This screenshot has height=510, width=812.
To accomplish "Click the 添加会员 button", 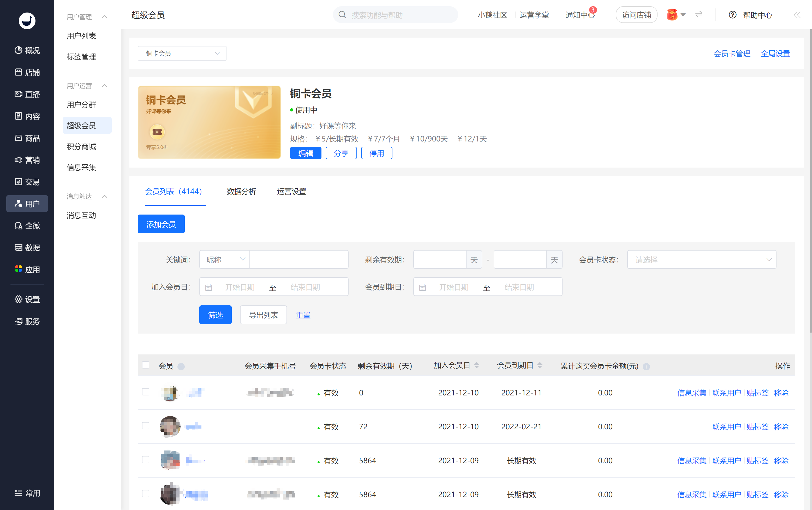I will [x=161, y=224].
